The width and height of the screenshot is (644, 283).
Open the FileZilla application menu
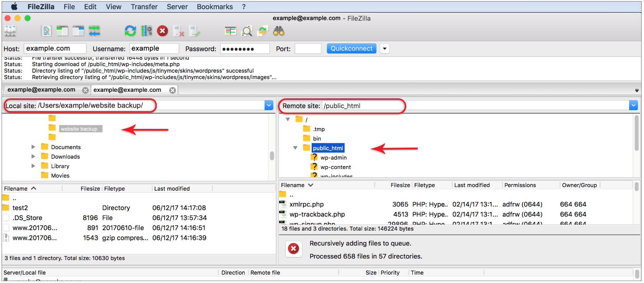click(x=41, y=7)
